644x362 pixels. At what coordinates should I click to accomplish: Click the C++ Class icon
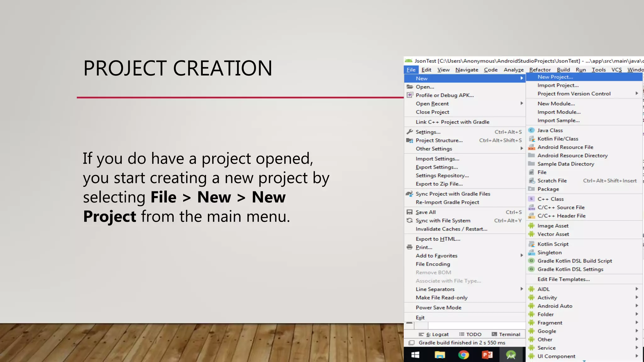[531, 199]
